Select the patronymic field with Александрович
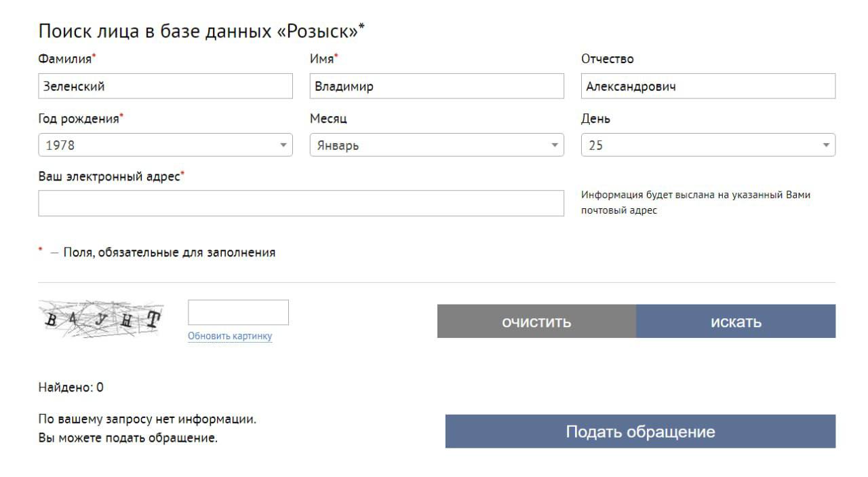Image resolution: width=868 pixels, height=477 pixels. coord(707,86)
